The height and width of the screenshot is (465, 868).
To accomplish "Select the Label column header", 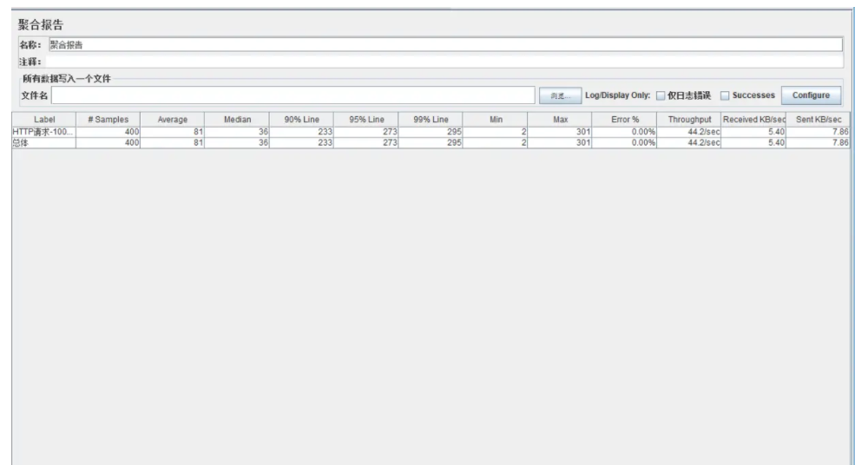I will (x=43, y=120).
